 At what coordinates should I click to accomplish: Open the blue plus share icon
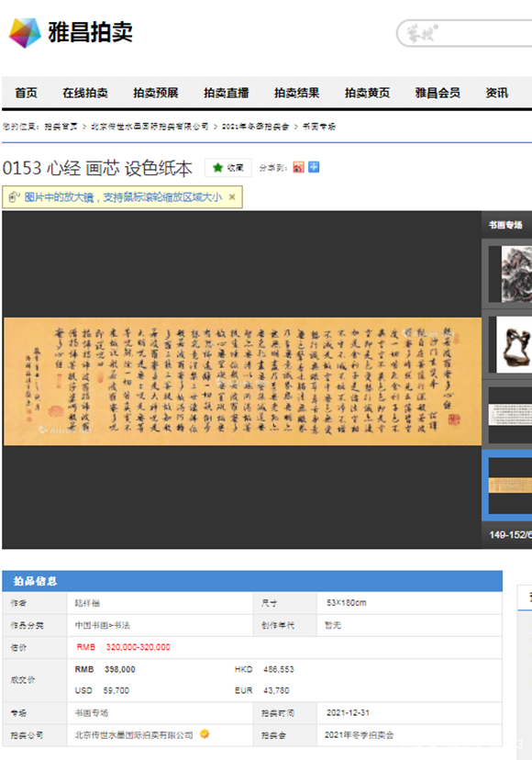pos(314,167)
